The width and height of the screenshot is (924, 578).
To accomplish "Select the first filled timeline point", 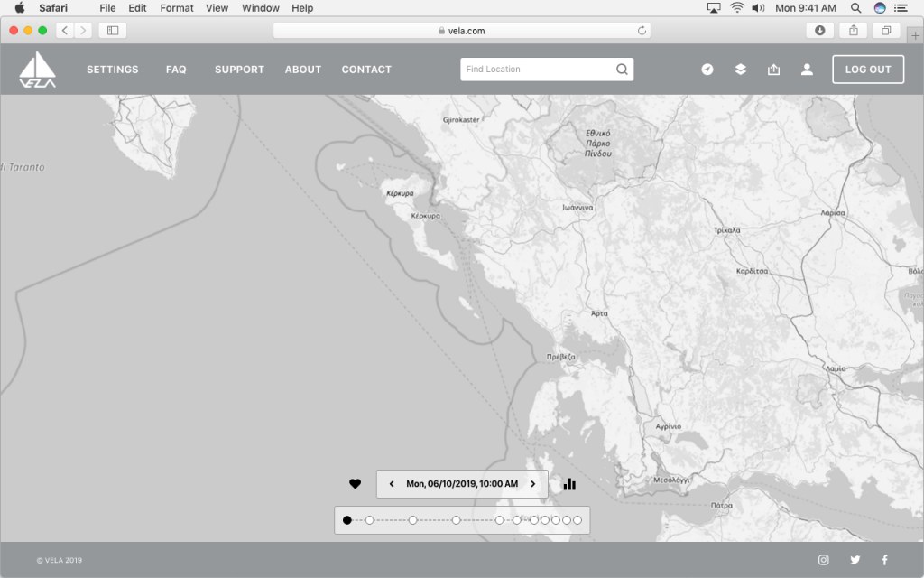I will pyautogui.click(x=347, y=520).
